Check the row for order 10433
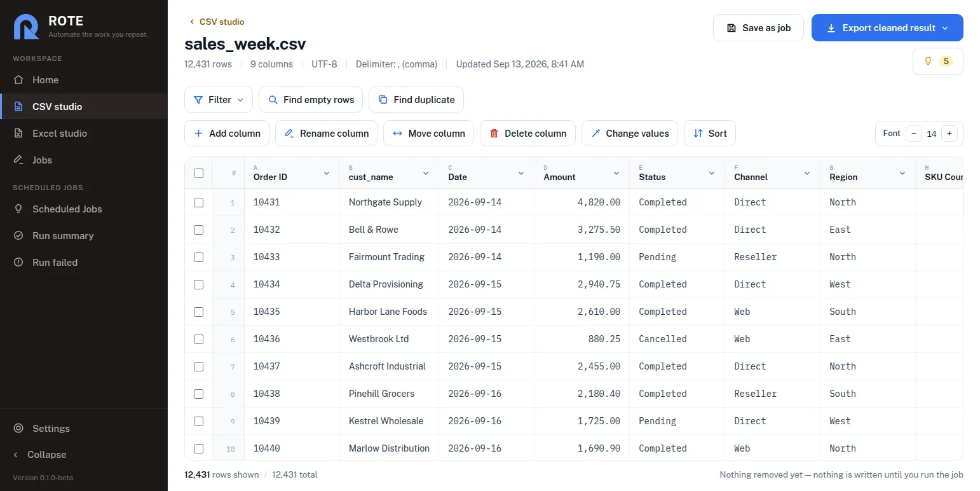The height and width of the screenshot is (491, 980). coord(198,257)
